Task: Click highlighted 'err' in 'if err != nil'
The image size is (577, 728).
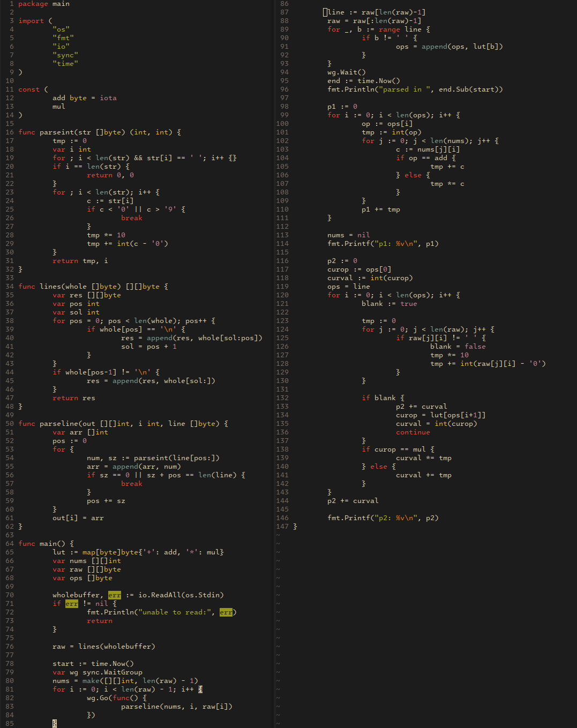Action: tap(72, 604)
